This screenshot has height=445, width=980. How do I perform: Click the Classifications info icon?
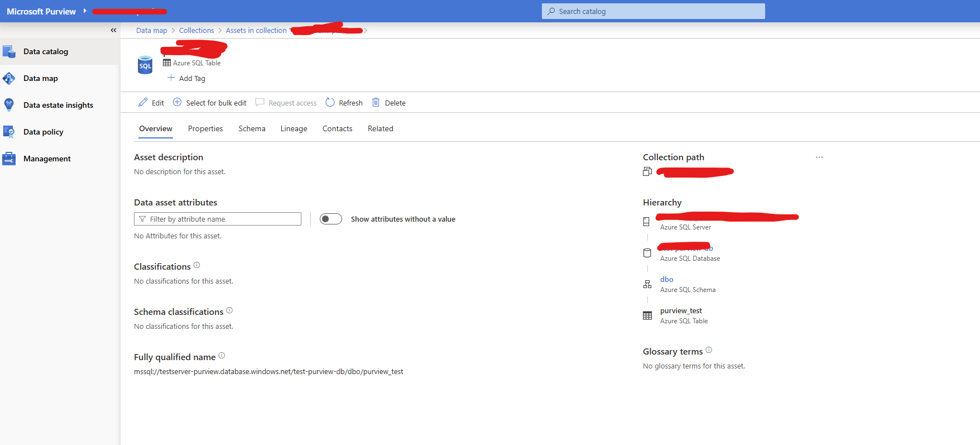tap(196, 265)
